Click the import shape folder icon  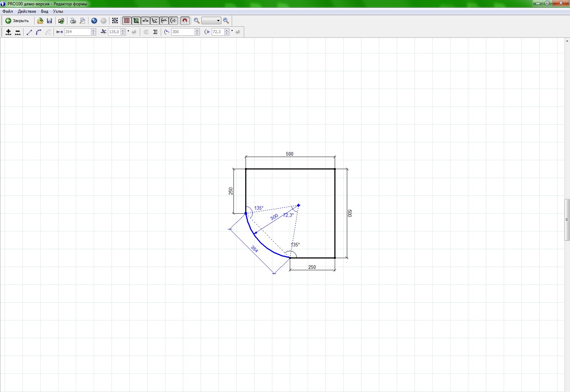[61, 21]
